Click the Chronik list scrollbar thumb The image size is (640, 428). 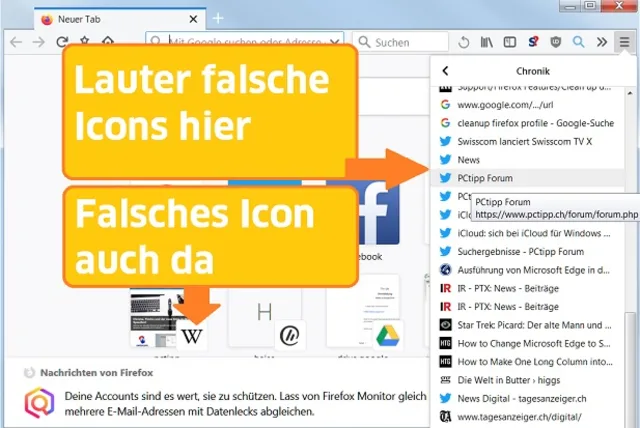click(x=630, y=369)
